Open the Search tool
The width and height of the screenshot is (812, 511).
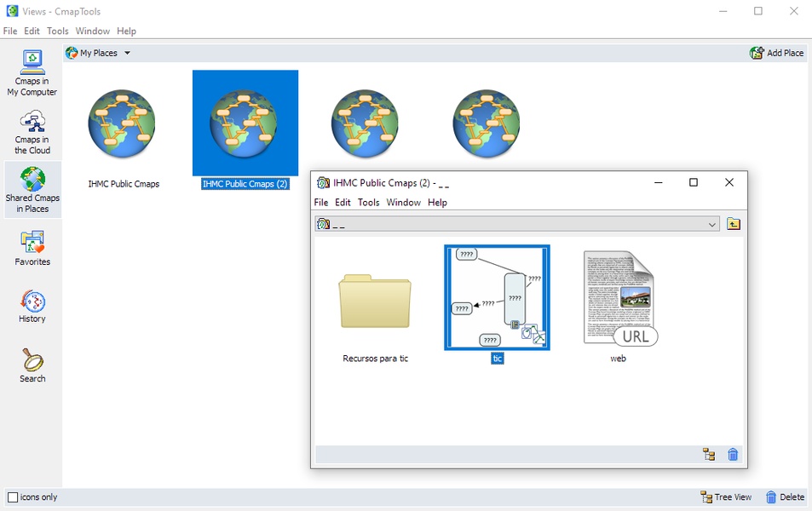(32, 365)
